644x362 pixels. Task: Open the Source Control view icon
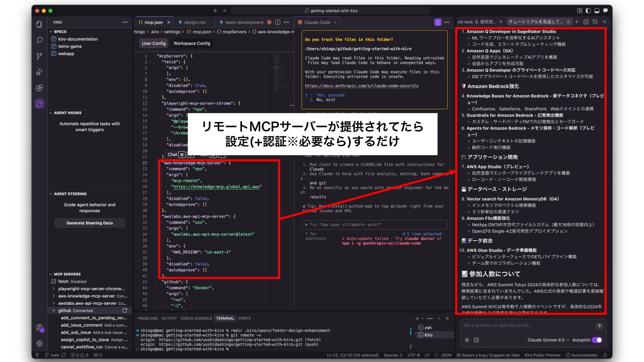click(39, 56)
